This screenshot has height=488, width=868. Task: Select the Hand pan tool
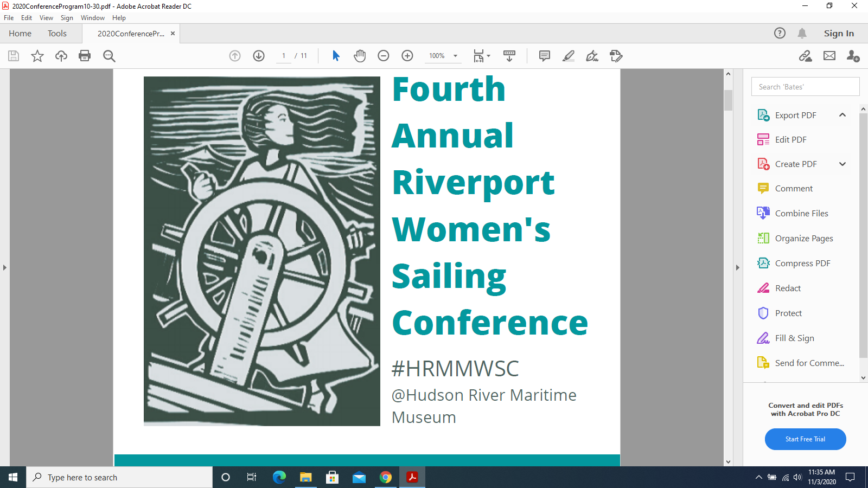(360, 56)
